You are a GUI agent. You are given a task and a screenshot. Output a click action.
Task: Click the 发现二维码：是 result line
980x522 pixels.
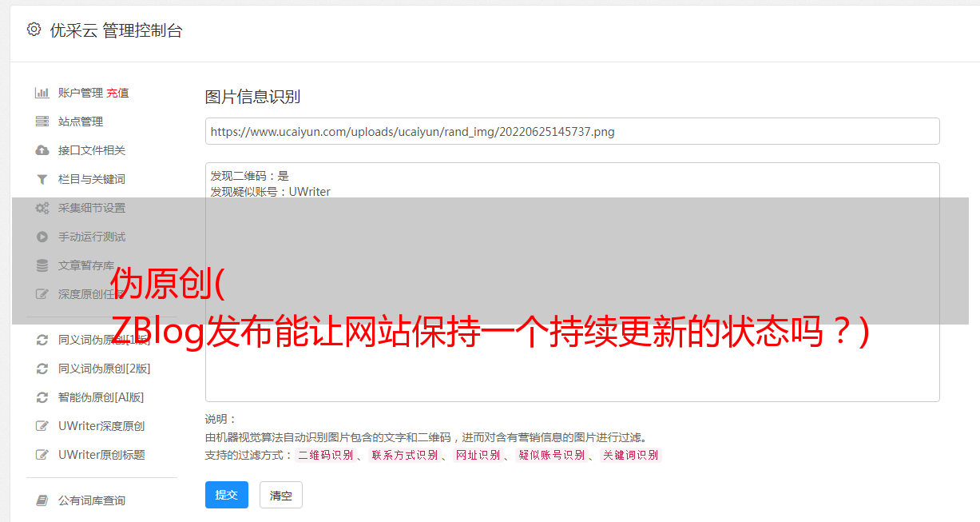tap(249, 176)
